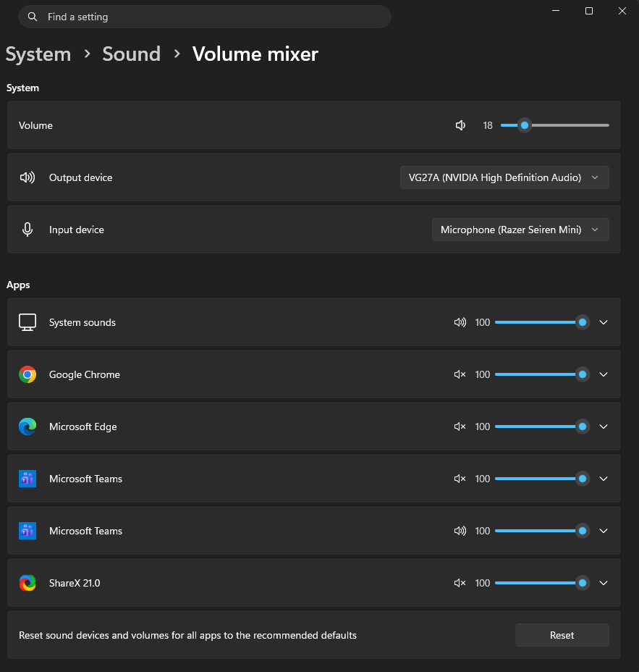Click the Volume mixer page title
This screenshot has width=639, height=672.
tap(255, 54)
